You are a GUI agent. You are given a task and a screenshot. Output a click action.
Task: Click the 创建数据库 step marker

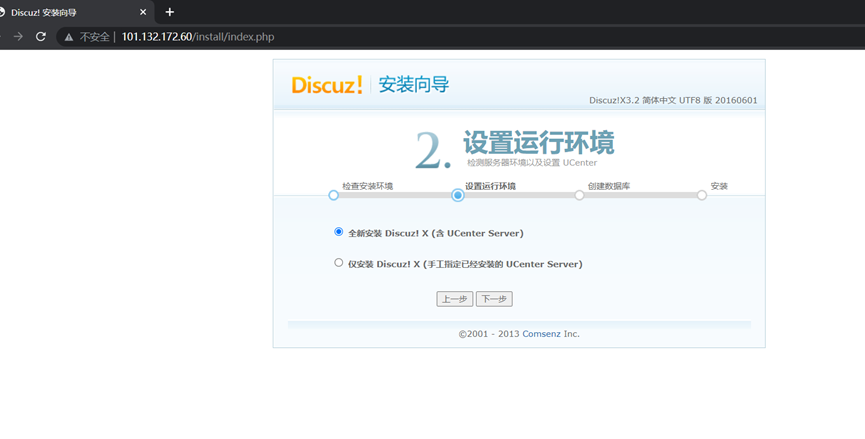(x=579, y=195)
